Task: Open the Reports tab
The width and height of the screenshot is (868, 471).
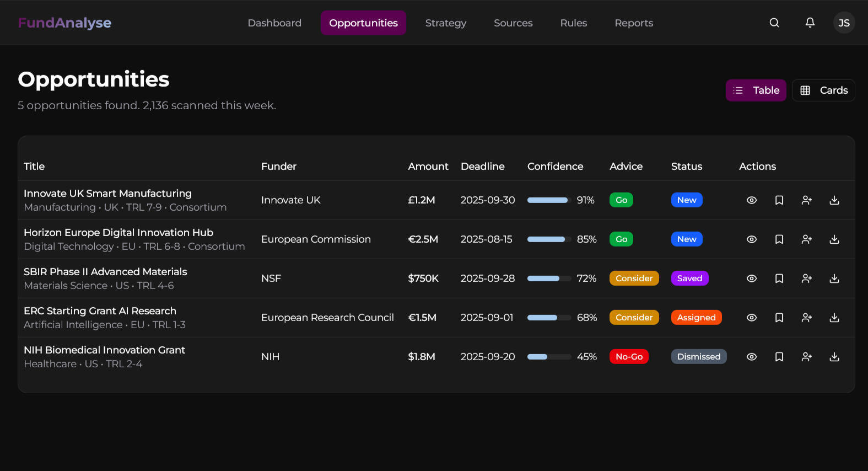Action: point(634,23)
